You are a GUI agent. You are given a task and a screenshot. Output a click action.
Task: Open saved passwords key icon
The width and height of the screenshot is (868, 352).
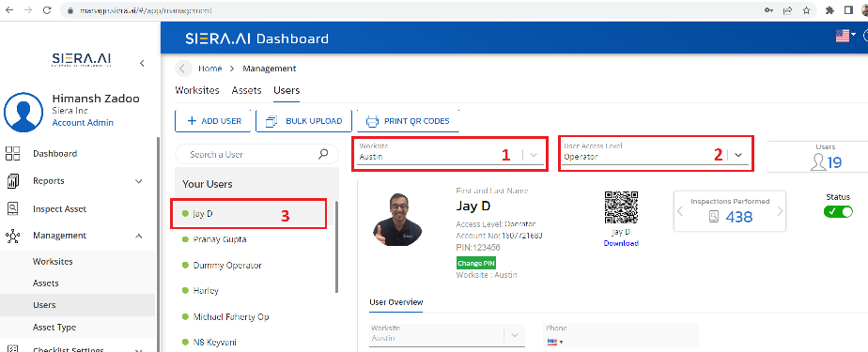pyautogui.click(x=769, y=10)
